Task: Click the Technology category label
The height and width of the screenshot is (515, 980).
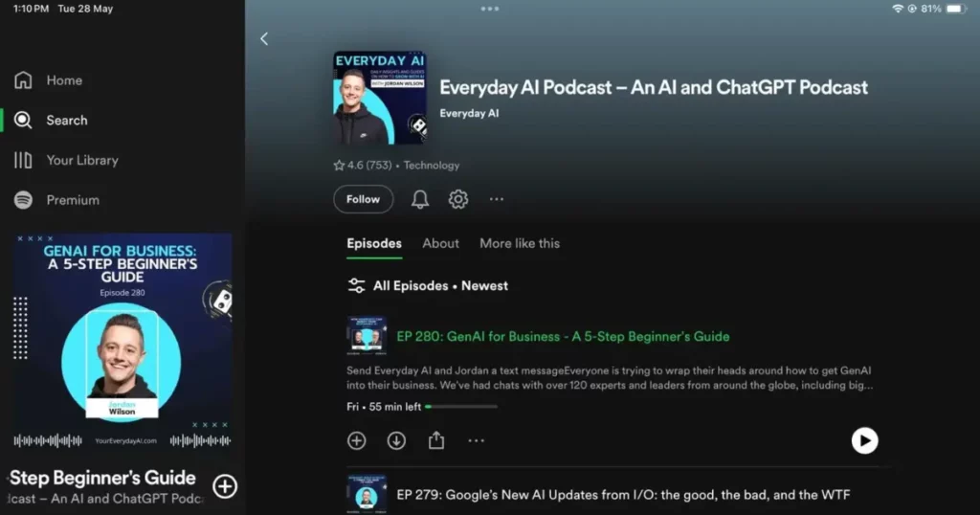Action: pos(432,165)
